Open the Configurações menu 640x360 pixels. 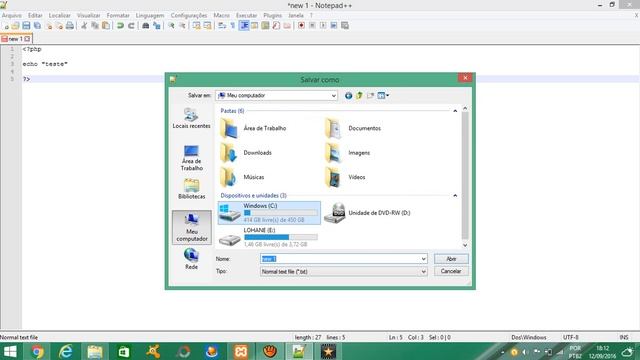point(189,16)
